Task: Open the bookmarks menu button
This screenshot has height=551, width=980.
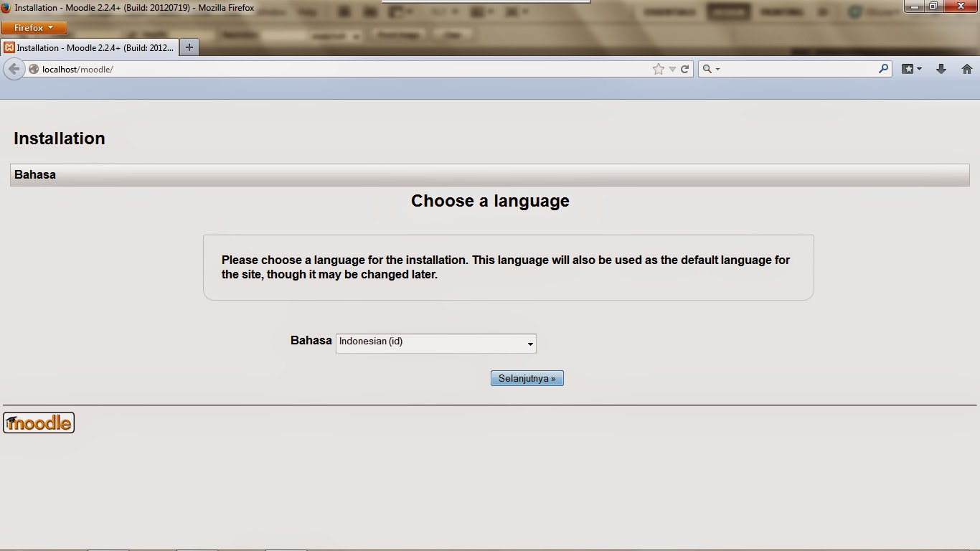Action: point(911,69)
